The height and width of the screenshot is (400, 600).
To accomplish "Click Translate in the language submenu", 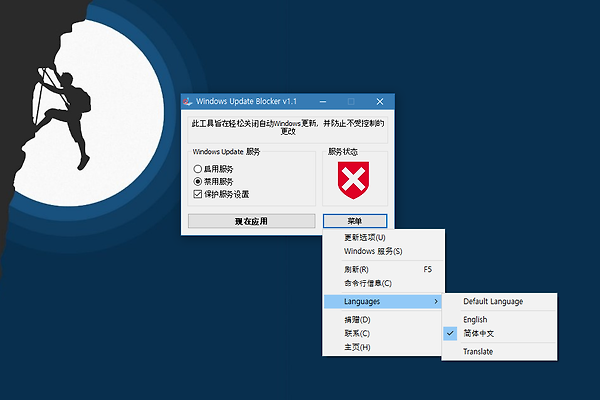I will coord(478,351).
